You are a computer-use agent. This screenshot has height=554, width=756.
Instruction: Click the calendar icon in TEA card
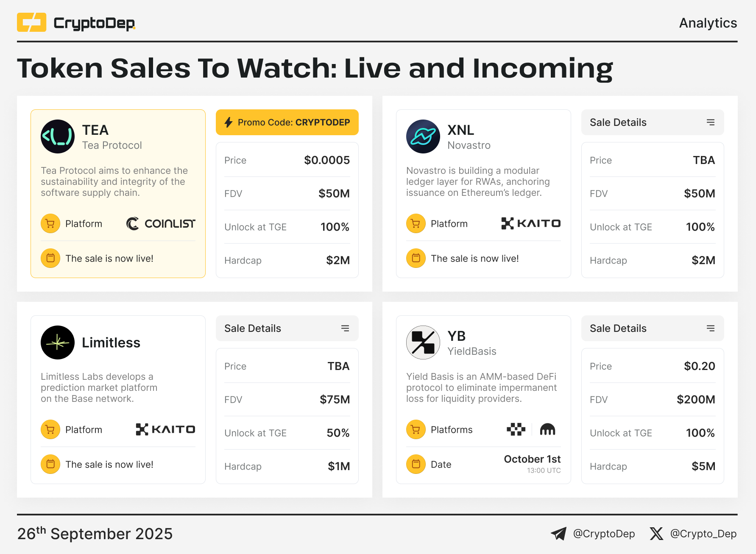tap(50, 258)
